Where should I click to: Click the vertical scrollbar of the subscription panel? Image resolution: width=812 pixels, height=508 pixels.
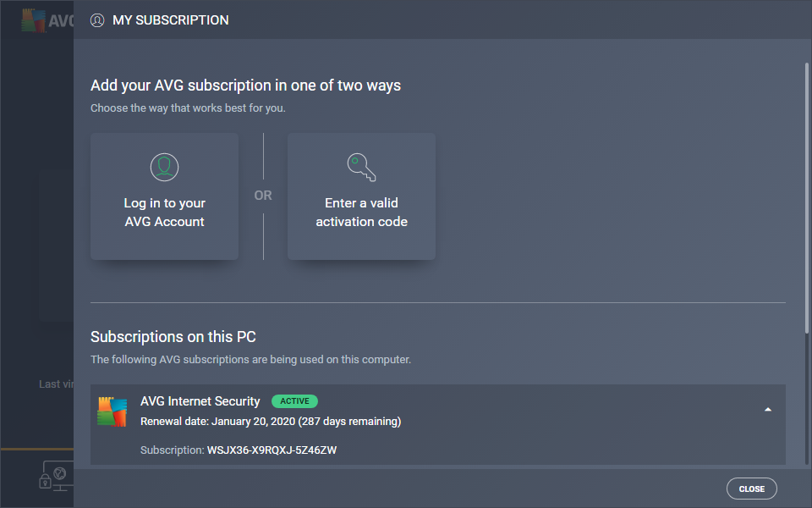tap(806, 198)
